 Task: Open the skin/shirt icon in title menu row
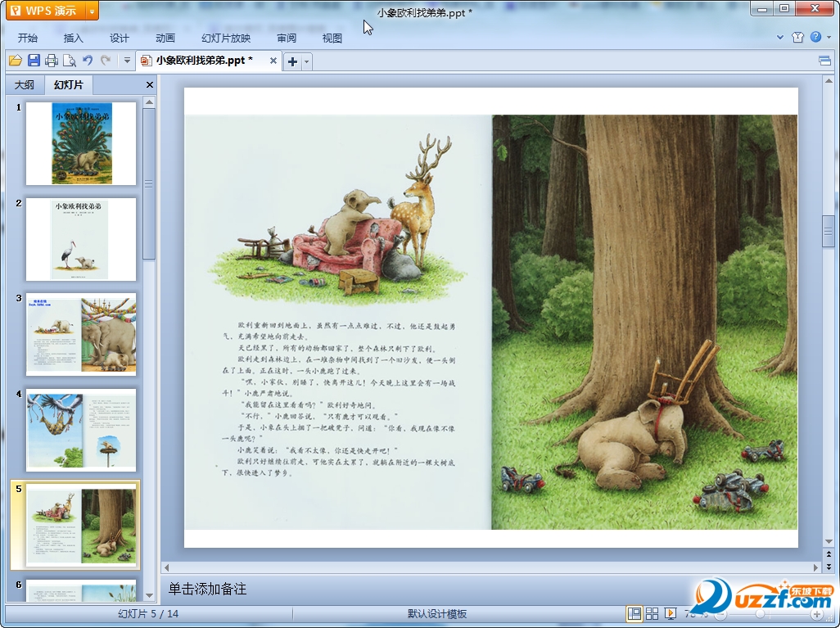[x=797, y=37]
